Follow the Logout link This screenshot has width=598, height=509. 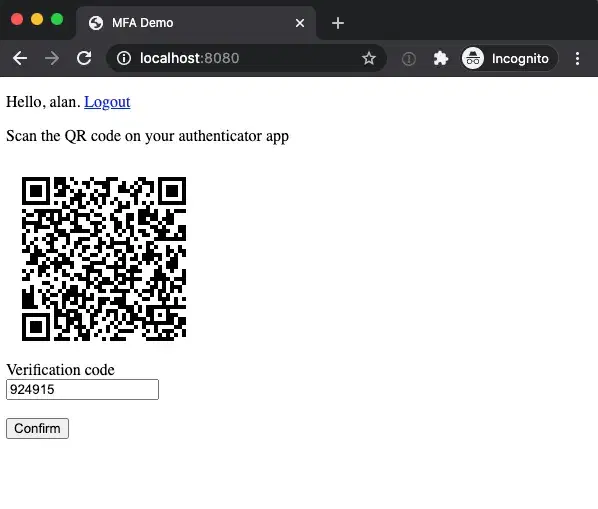click(107, 102)
